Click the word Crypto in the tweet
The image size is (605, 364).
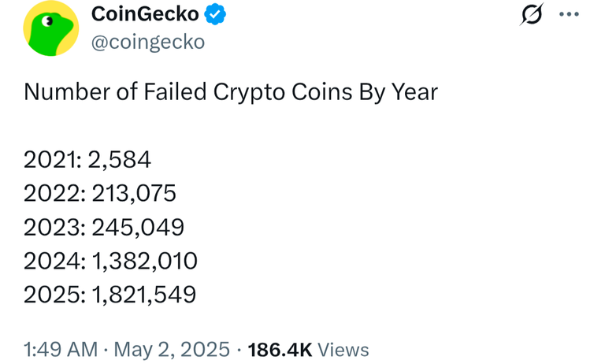[249, 93]
